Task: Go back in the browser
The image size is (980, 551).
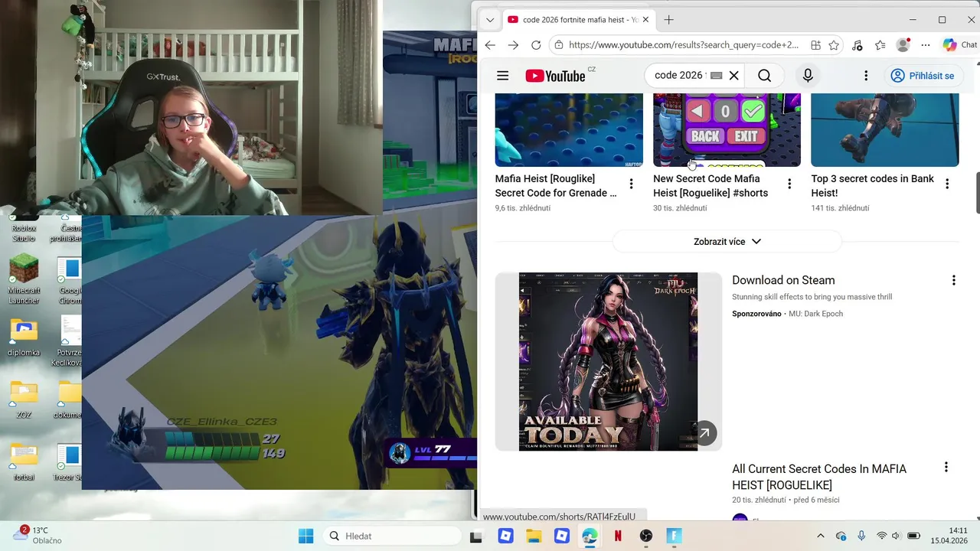Action: tap(490, 45)
